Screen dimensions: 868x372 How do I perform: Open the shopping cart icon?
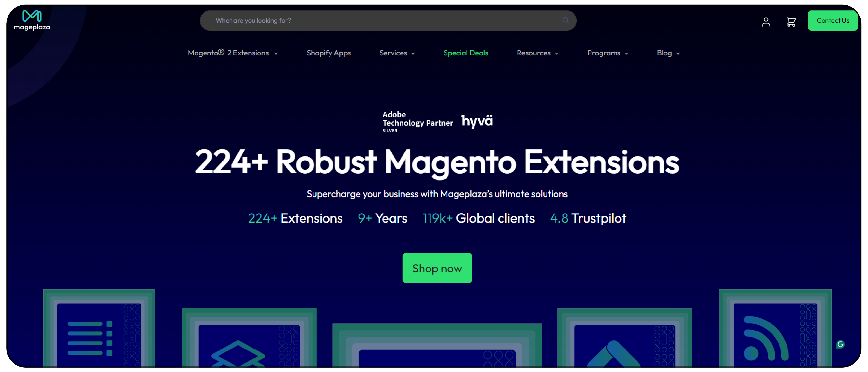click(x=791, y=22)
